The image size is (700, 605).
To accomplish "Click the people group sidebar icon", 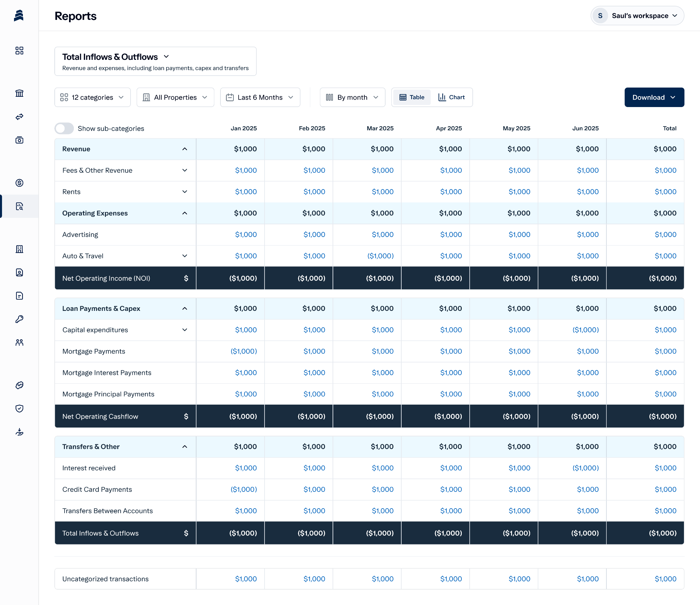I will (19, 342).
